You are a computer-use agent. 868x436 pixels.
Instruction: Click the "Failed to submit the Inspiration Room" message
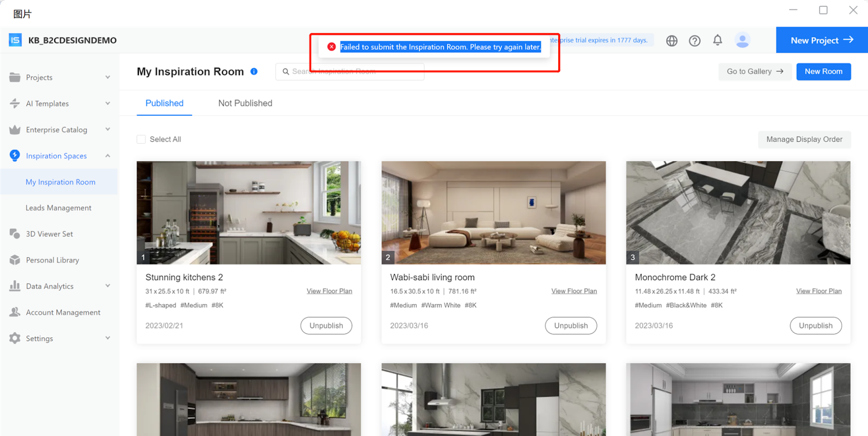441,47
